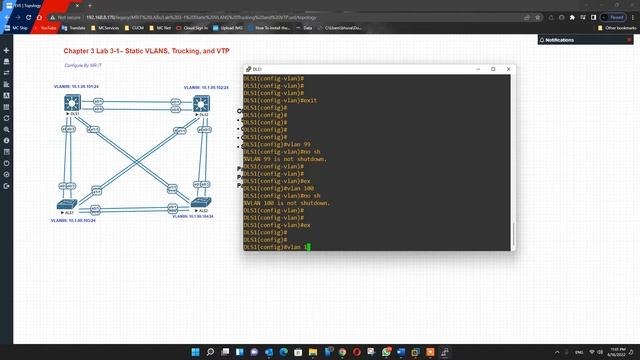The width and height of the screenshot is (640, 360).
Task: Click the DLS1 terminal vertical scrollbar
Action: coord(513,233)
